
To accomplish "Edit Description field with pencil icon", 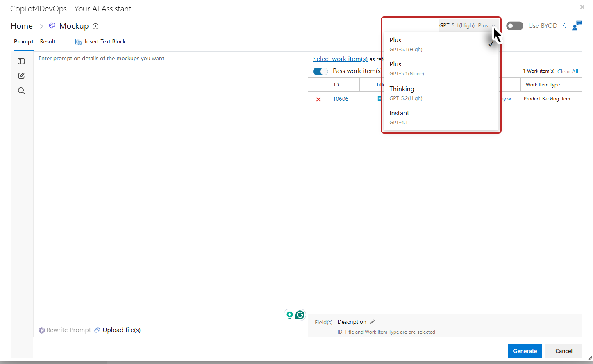I will (373, 322).
